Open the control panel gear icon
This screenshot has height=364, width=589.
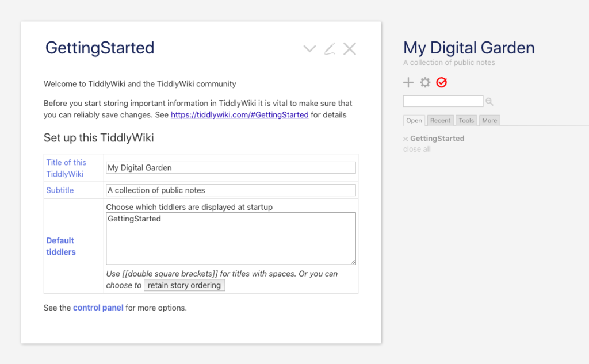(x=425, y=83)
